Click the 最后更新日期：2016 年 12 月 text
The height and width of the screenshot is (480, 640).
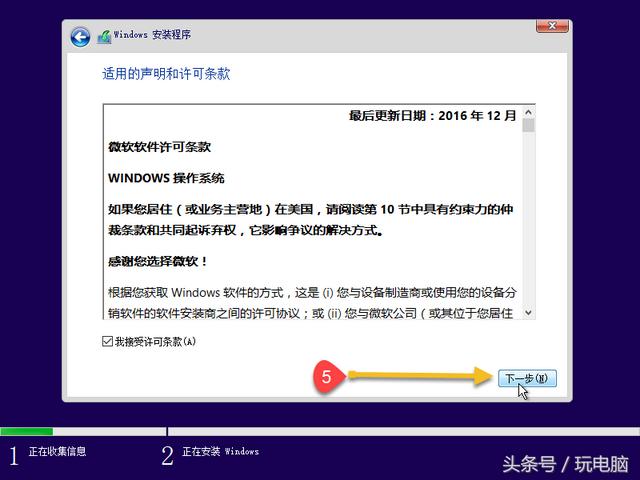(x=433, y=116)
